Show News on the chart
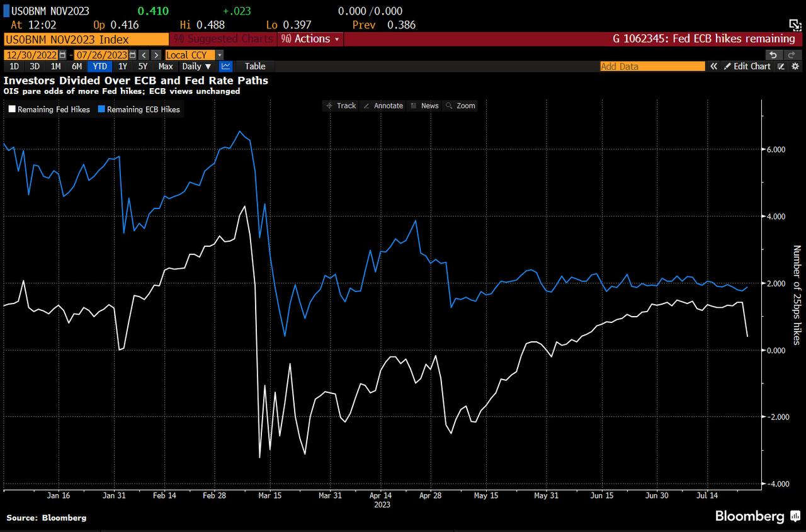The width and height of the screenshot is (806, 532). 424,106
